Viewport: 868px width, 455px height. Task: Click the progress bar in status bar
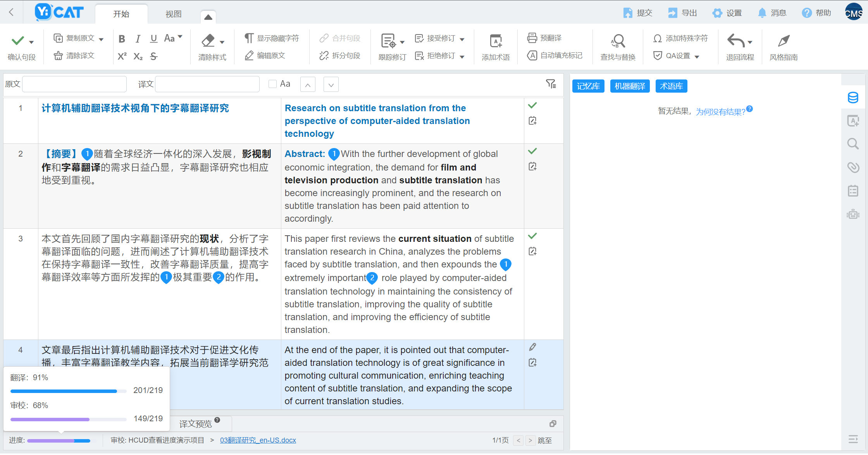[x=59, y=441]
